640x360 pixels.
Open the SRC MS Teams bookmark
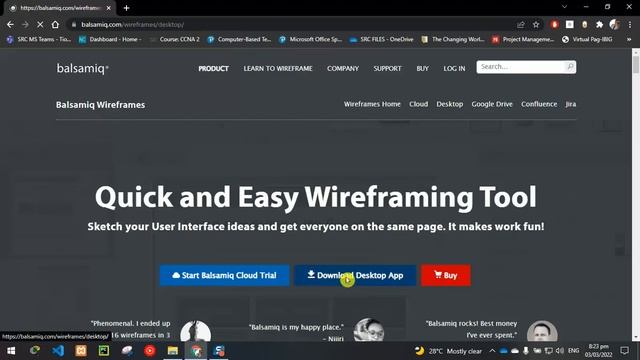[39, 39]
